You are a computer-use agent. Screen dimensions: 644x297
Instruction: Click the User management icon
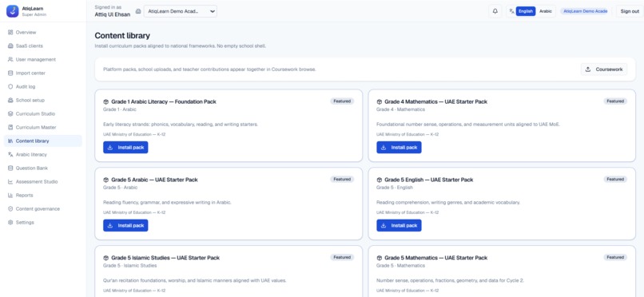point(10,60)
